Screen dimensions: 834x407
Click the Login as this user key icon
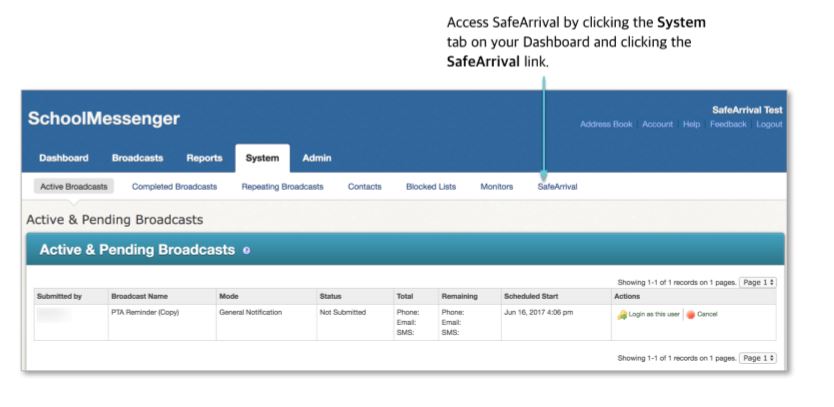coord(622,315)
